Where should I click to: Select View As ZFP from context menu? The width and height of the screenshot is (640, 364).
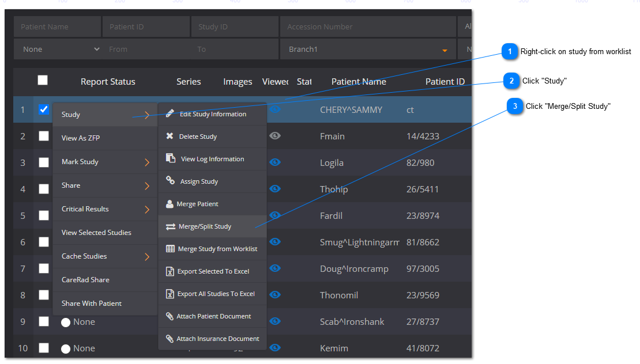click(x=81, y=138)
